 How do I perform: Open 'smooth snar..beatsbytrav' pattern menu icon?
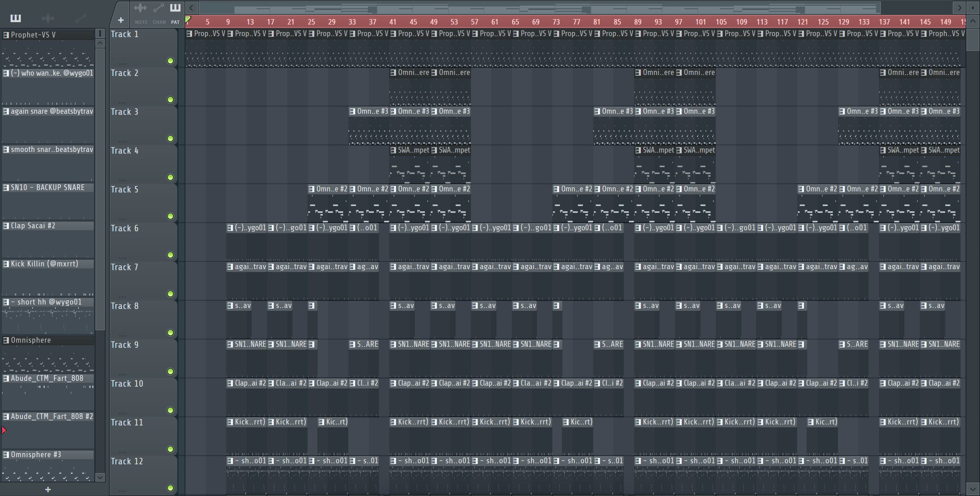6,149
